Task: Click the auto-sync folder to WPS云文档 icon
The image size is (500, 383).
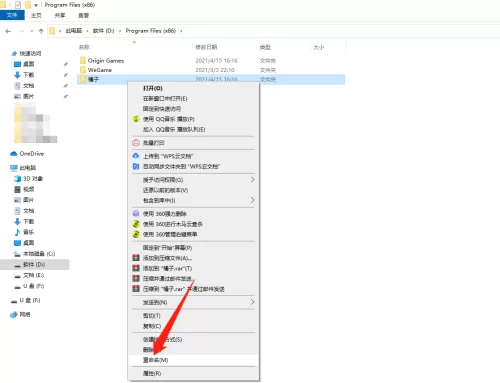Action: [136, 166]
